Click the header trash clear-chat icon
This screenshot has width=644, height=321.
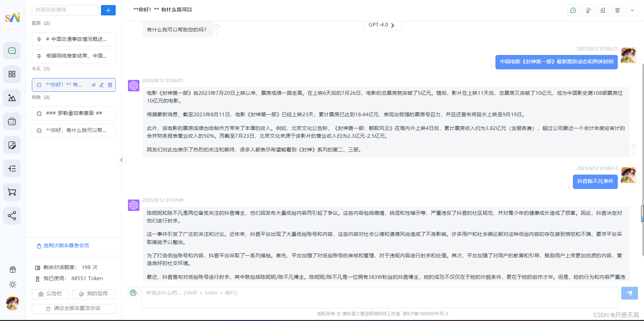pyautogui.click(x=618, y=10)
